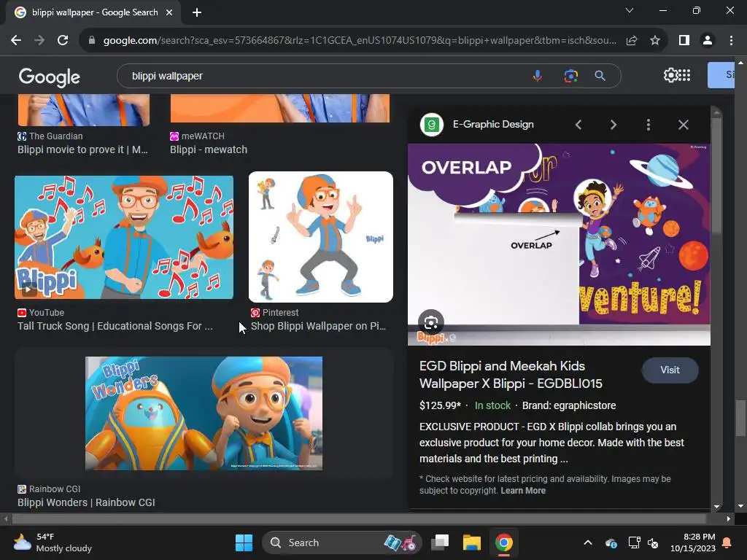
Task: Click the meWATCH source label
Action: point(203,136)
